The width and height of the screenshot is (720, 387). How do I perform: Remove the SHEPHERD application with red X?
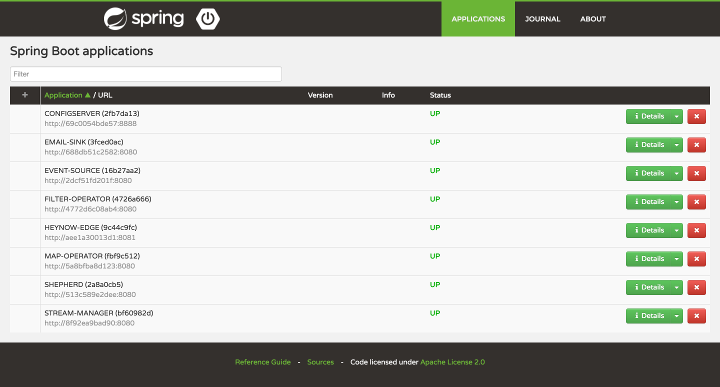(696, 287)
